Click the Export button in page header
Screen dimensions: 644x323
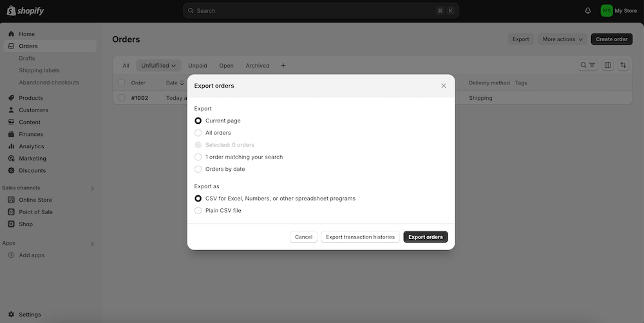pyautogui.click(x=521, y=39)
